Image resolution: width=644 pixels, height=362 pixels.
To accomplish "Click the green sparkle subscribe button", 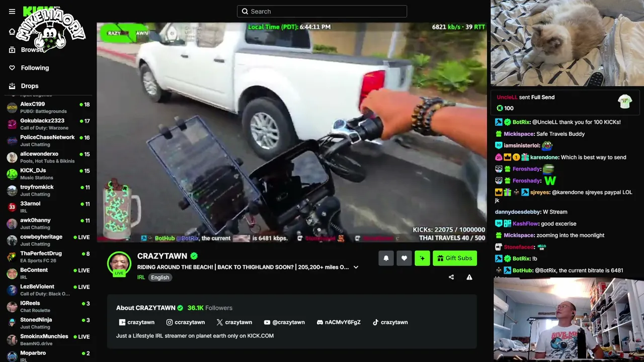I will 422,258.
